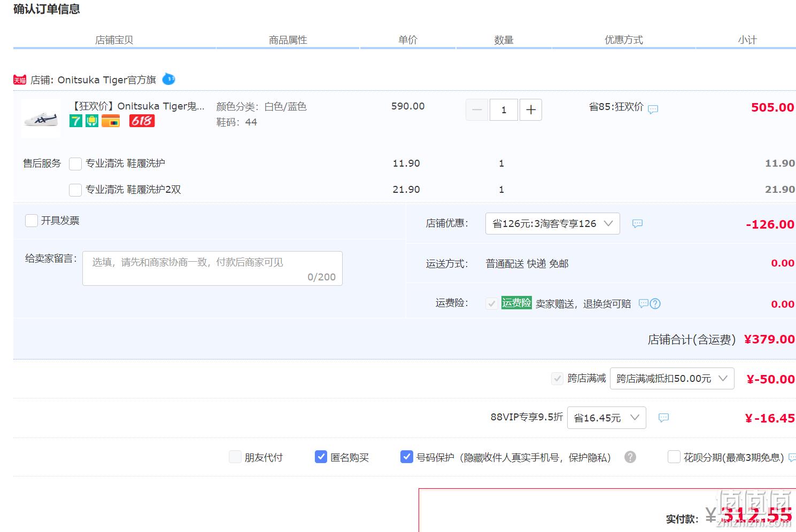
Task: Click the unit price 590.00
Action: [408, 106]
